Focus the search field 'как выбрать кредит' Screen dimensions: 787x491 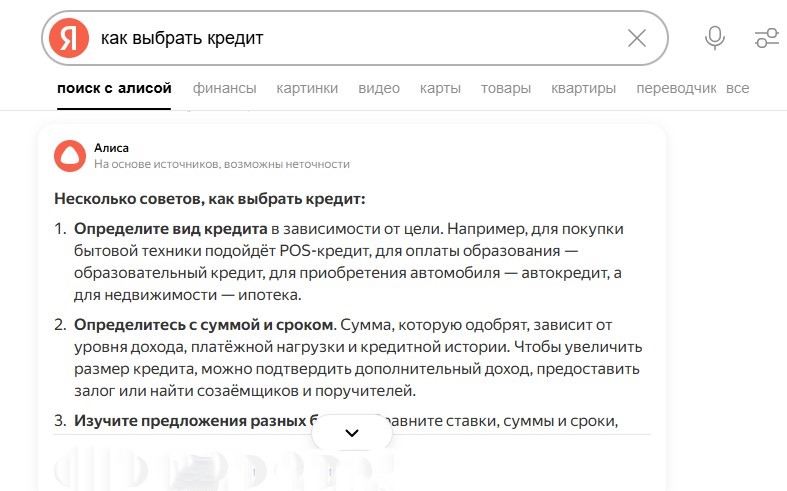point(356,38)
